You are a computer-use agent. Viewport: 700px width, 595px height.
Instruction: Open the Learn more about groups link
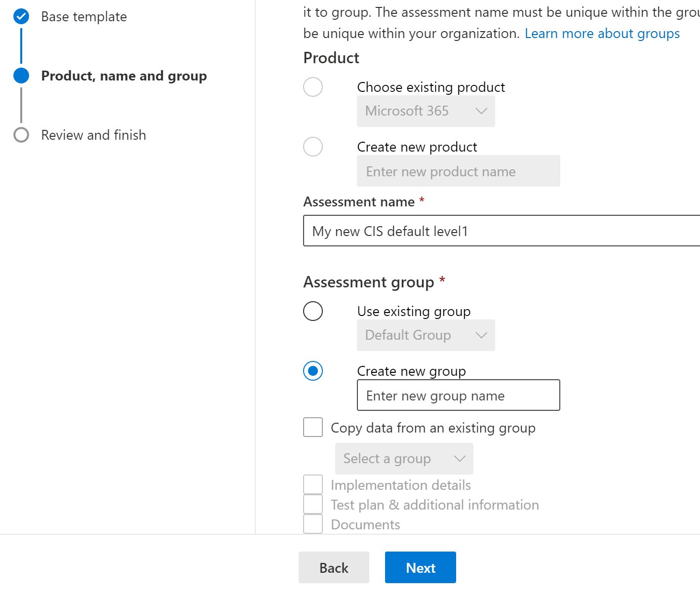[602, 34]
